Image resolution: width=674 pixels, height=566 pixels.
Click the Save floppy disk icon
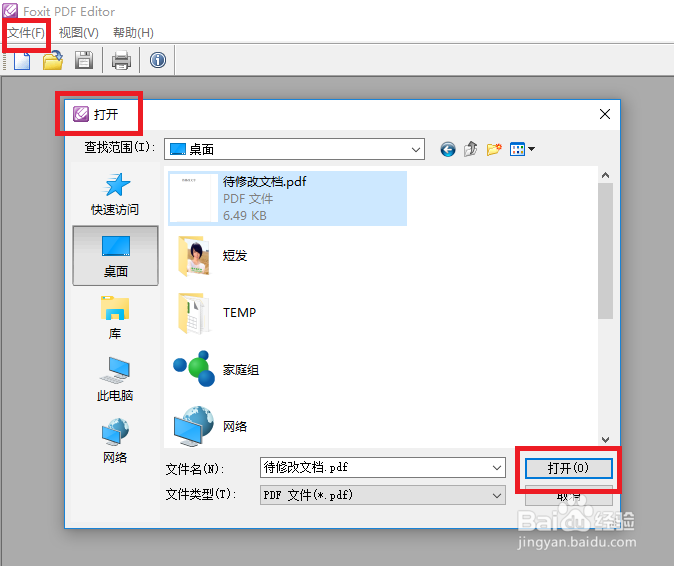(x=84, y=60)
